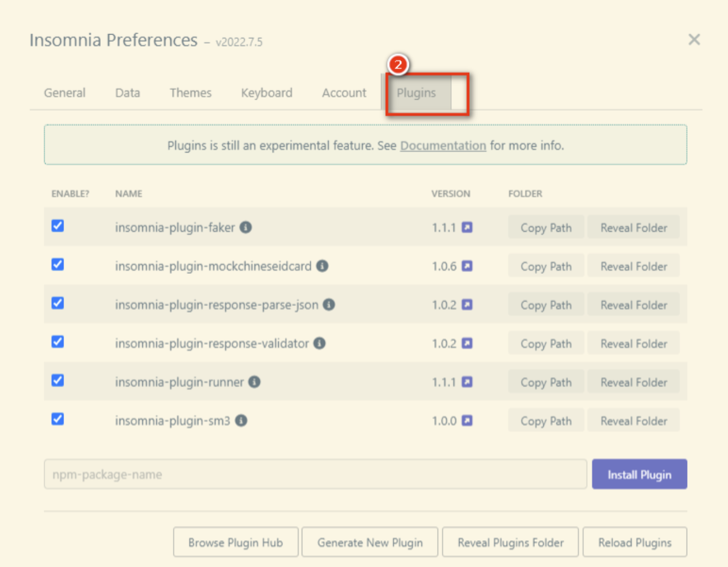Copy Path for insomnia-plugin-runner
This screenshot has height=567, width=728.
546,382
